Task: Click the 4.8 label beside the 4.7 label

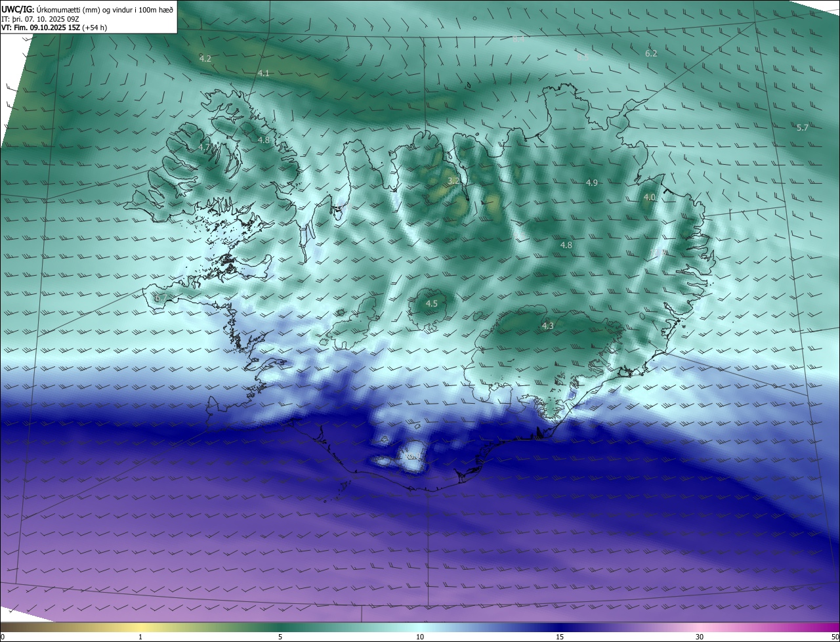Action: (x=264, y=140)
